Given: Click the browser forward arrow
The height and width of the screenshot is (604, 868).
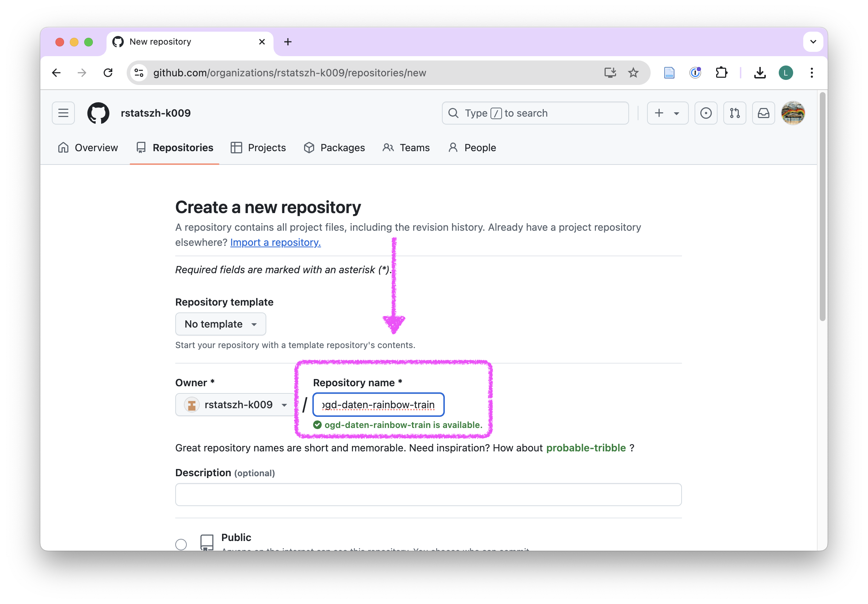Looking at the screenshot, I should click(82, 73).
